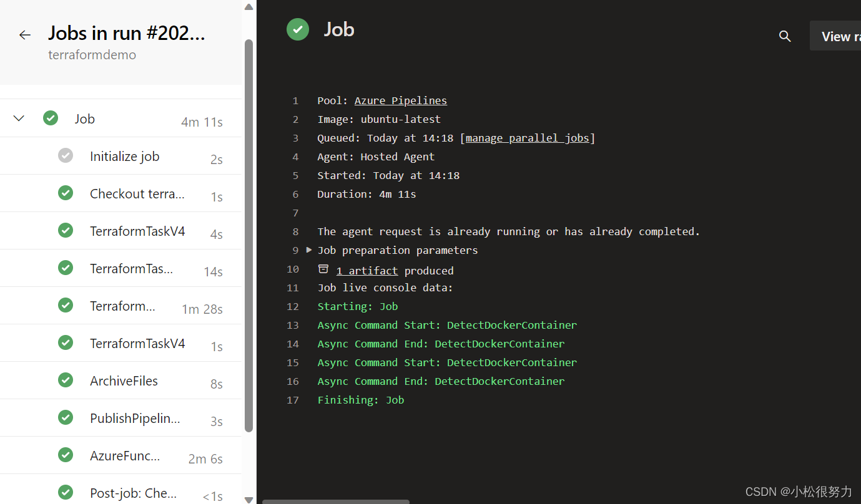Click the success icon of the Job tree row
Viewport: 861px width, 504px height.
(51, 118)
